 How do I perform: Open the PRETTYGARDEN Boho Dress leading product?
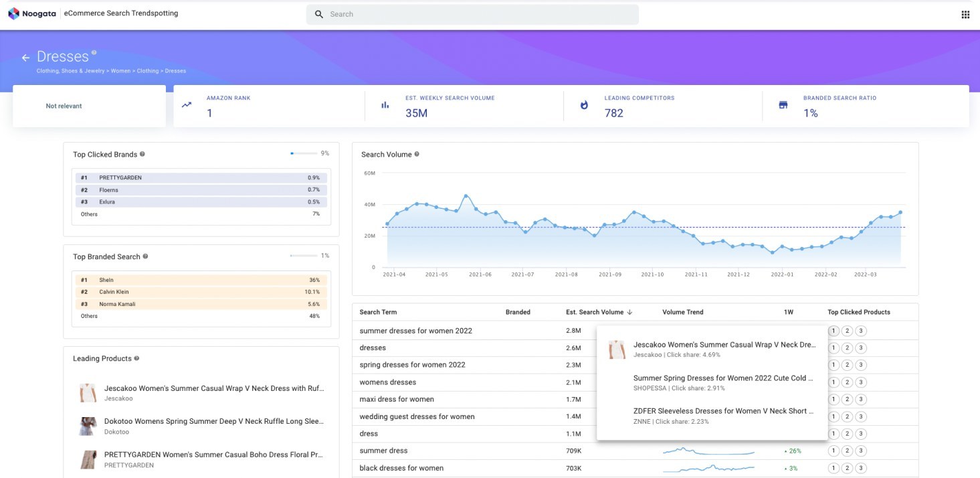[213, 455]
